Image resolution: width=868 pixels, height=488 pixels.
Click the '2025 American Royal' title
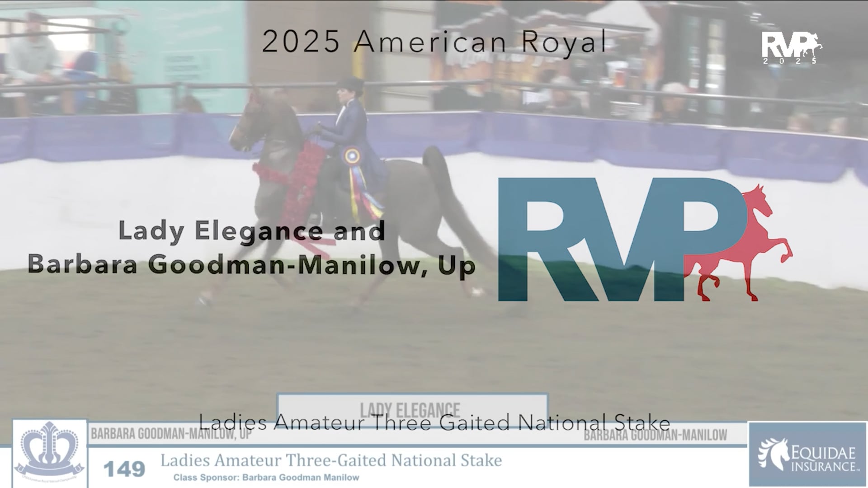(434, 42)
